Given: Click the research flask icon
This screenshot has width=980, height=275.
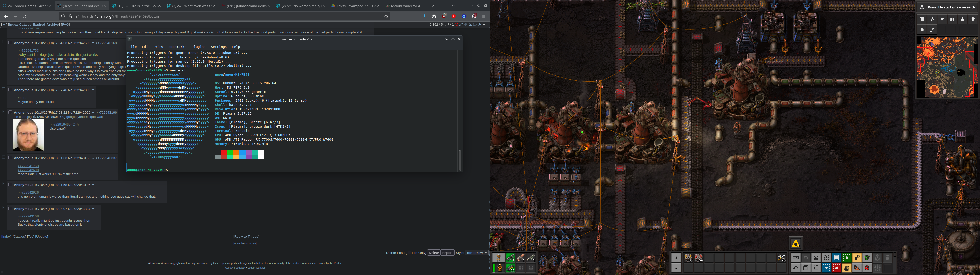Looking at the screenshot, I should pos(922,7).
